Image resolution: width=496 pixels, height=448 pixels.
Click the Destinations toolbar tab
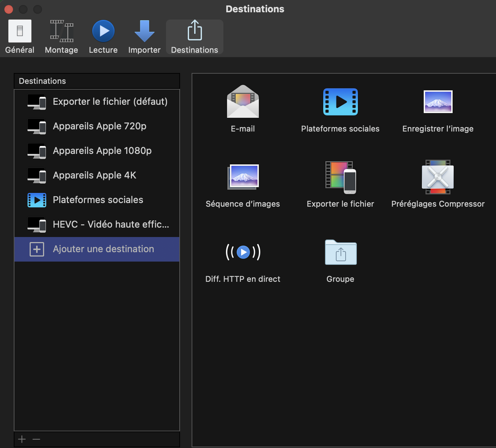click(x=194, y=37)
